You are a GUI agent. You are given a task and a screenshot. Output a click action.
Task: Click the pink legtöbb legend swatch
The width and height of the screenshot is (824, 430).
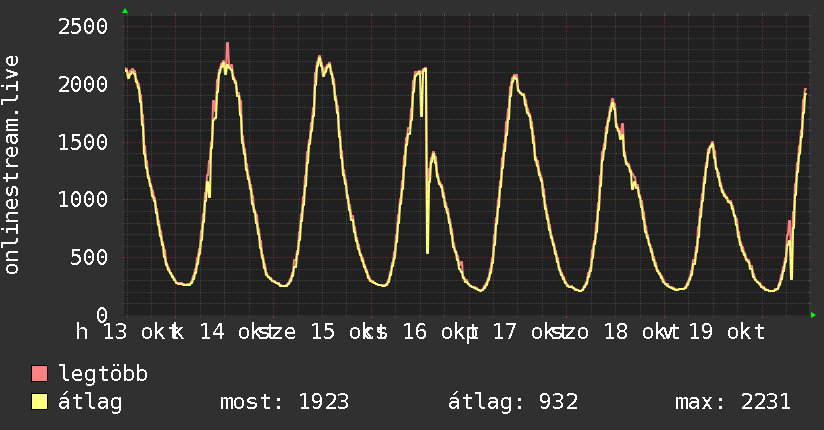[39, 373]
